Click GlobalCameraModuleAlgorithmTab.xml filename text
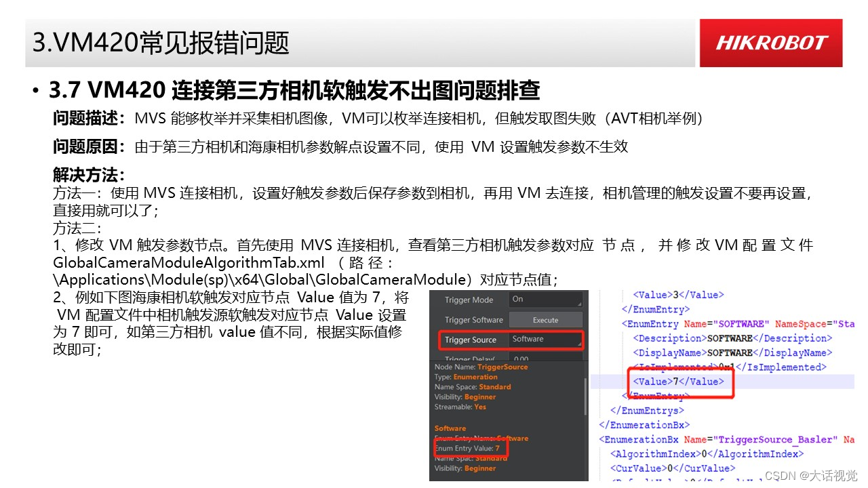The height and width of the screenshot is (488, 868). [x=189, y=262]
